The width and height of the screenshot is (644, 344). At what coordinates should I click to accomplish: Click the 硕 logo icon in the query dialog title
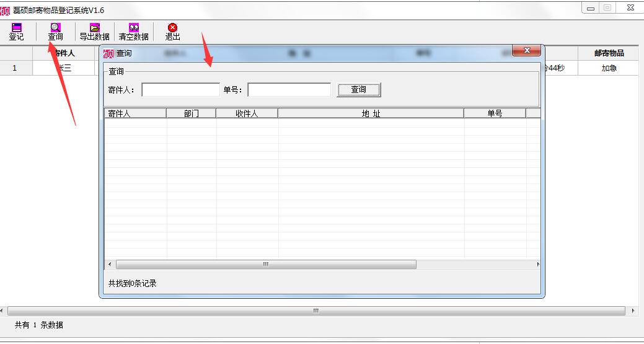(108, 53)
